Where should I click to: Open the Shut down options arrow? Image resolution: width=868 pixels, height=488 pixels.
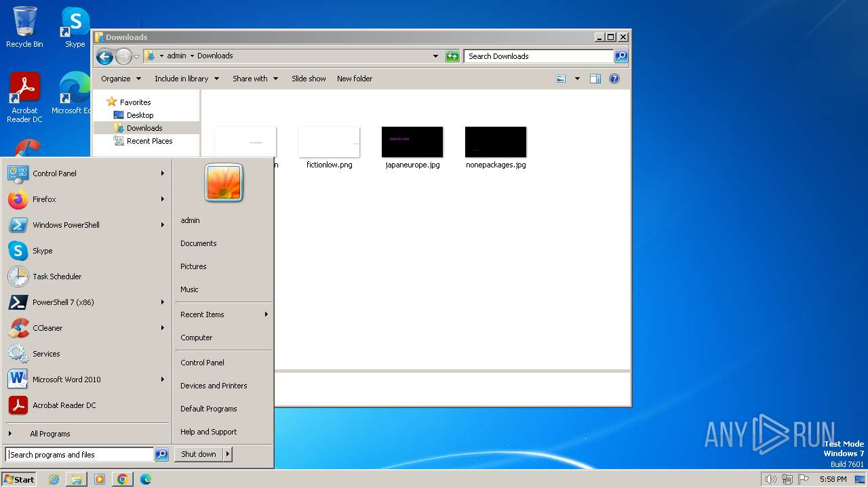[228, 454]
